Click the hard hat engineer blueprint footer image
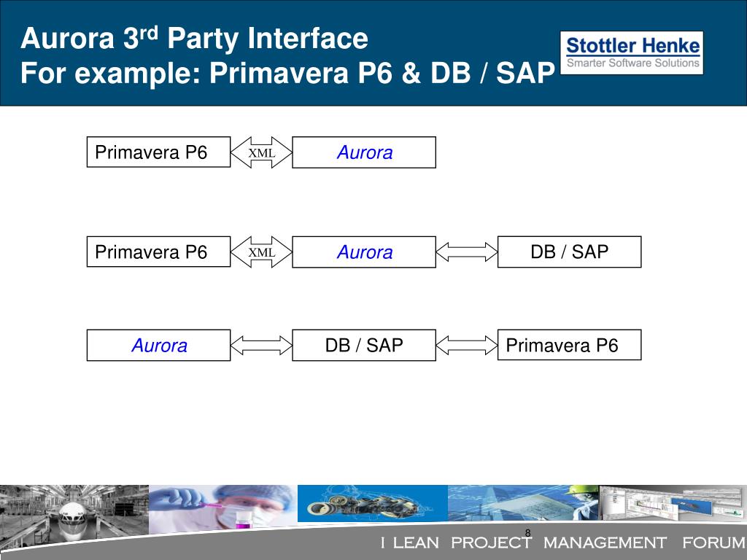 point(523,503)
